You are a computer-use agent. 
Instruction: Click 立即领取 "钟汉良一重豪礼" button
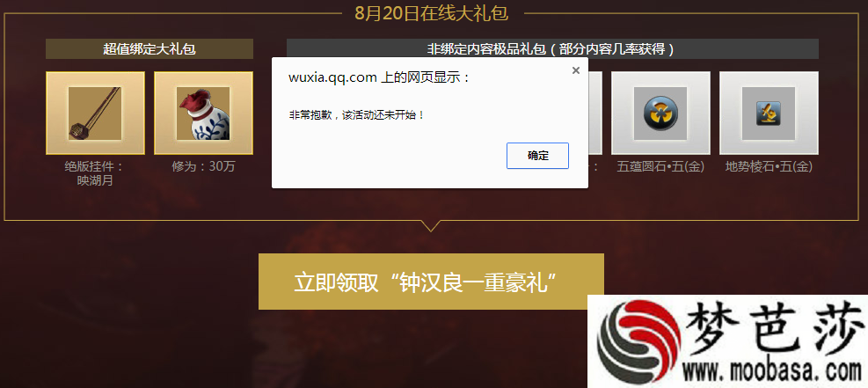click(431, 282)
